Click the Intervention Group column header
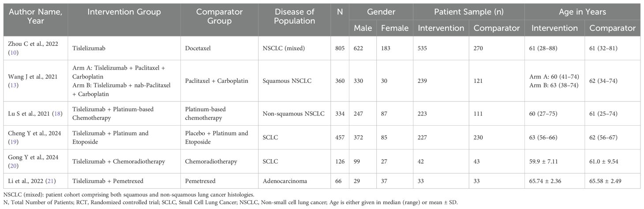The height and width of the screenshot is (209, 644). [x=124, y=12]
